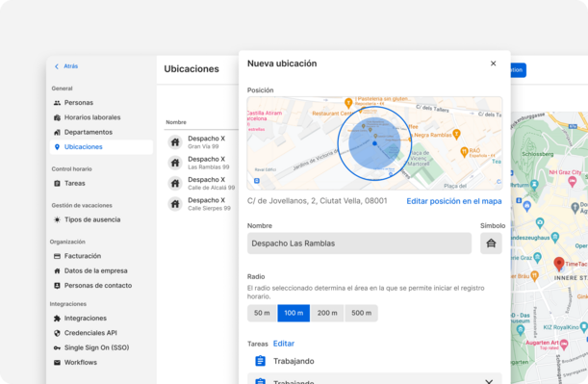This screenshot has height=384, width=588.
Task: Click the Schlossberg label on background map
Action: (x=537, y=154)
